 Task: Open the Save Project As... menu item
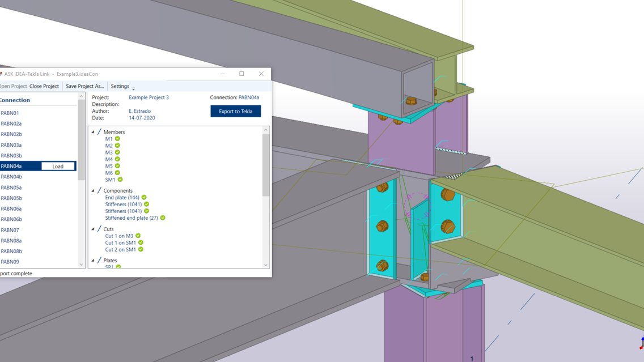point(84,86)
